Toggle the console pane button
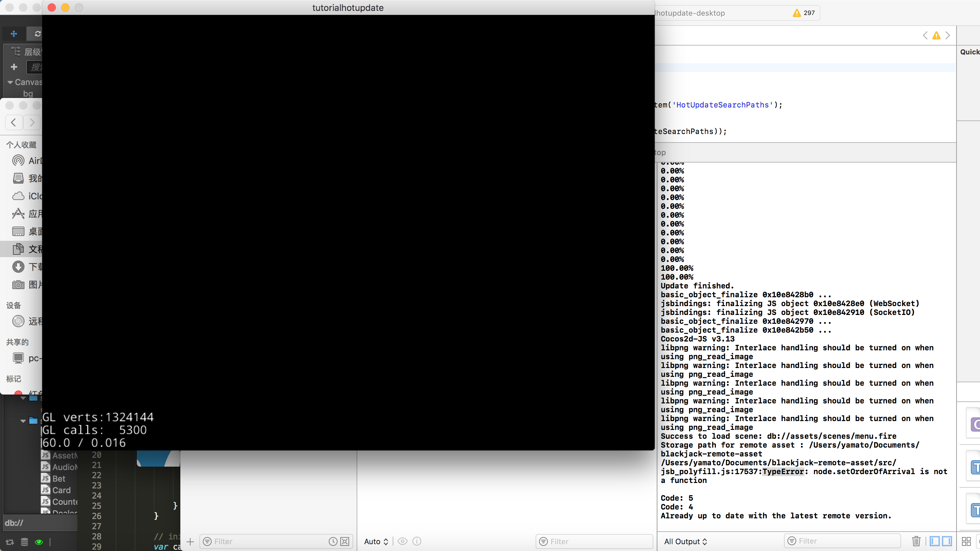Viewport: 980px width, 551px height. coord(947,541)
